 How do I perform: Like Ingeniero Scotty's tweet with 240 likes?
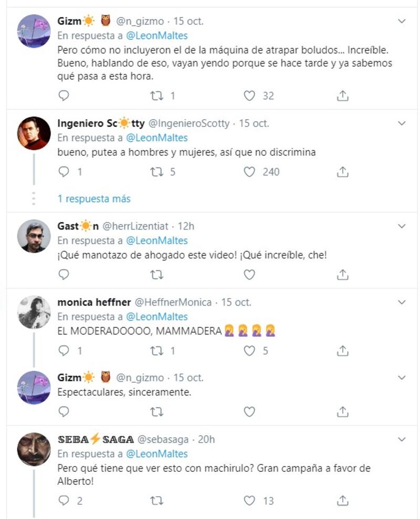tap(249, 172)
